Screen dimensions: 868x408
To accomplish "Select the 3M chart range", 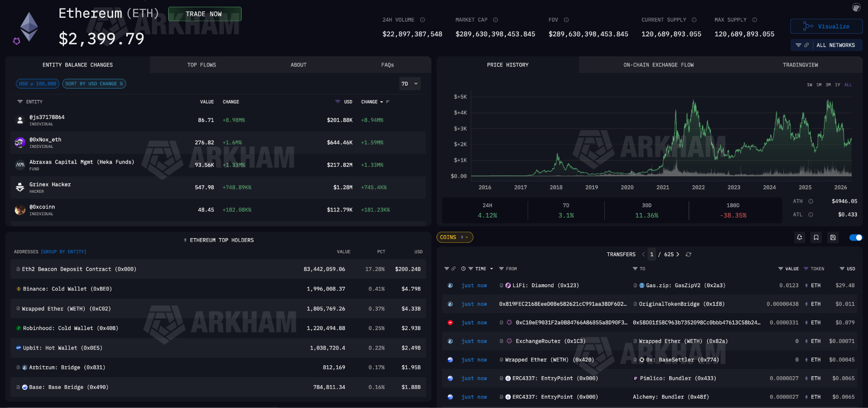I will pos(828,85).
